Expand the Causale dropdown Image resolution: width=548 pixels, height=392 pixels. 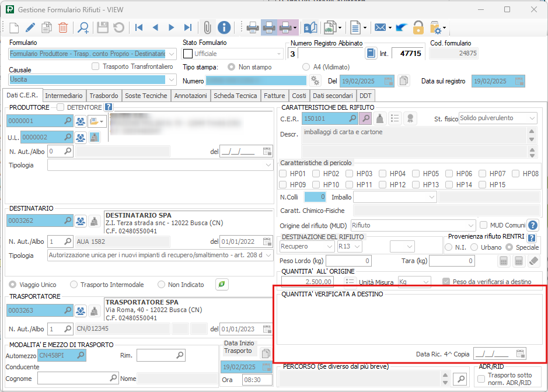pos(171,80)
